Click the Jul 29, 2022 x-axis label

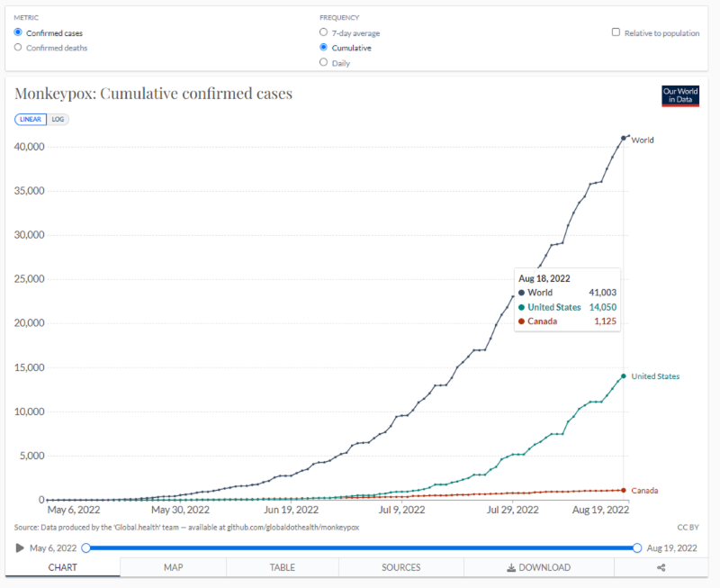[x=512, y=510]
